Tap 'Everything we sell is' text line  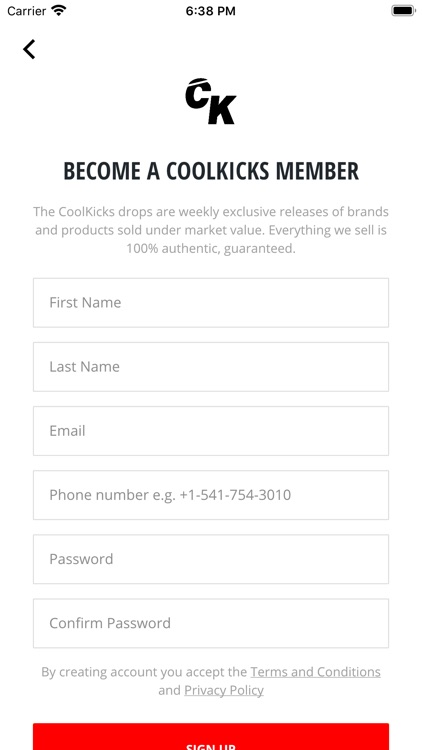pyautogui.click(x=328, y=231)
